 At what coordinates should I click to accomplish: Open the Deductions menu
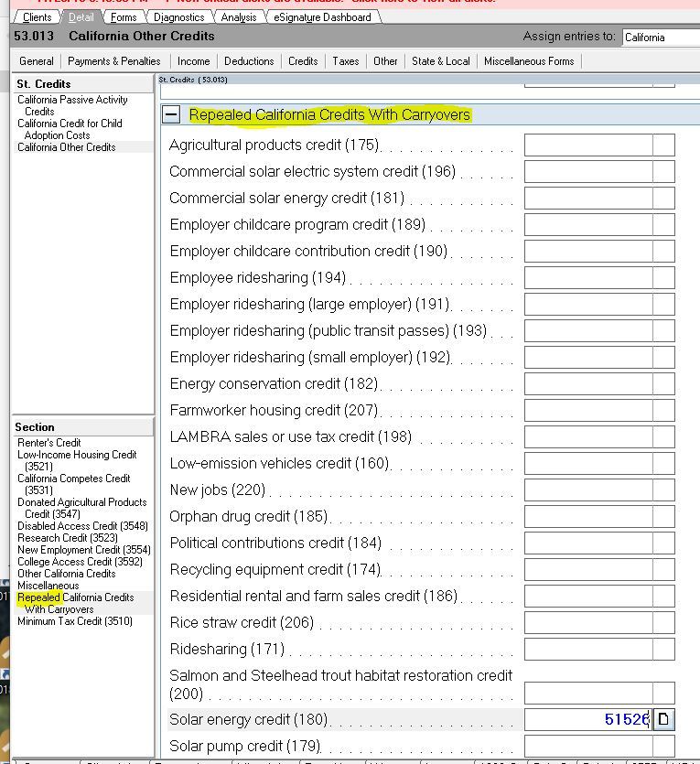pos(249,61)
